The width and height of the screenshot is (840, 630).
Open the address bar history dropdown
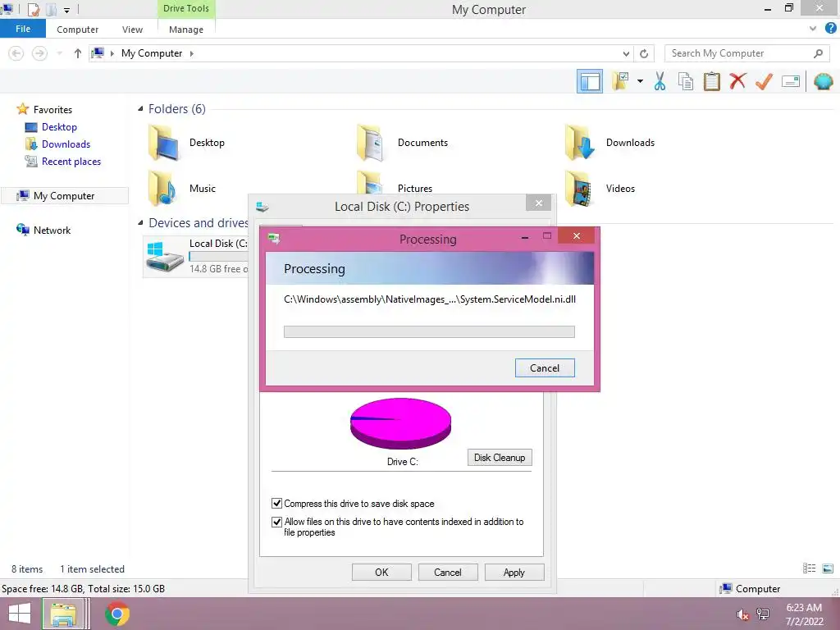(x=626, y=53)
